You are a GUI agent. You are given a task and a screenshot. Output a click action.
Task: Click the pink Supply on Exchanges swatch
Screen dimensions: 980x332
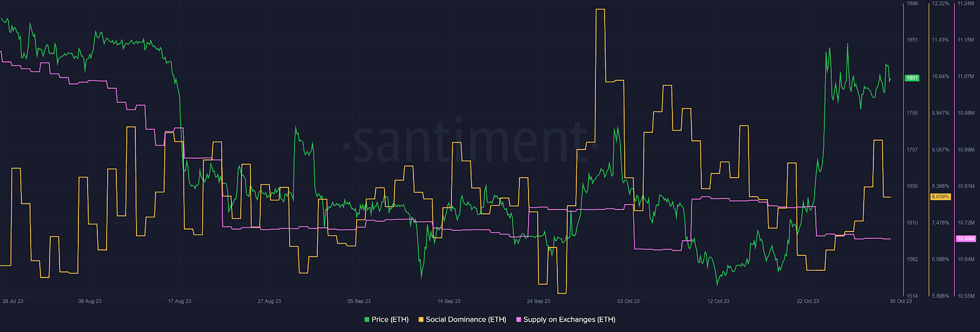click(x=519, y=320)
